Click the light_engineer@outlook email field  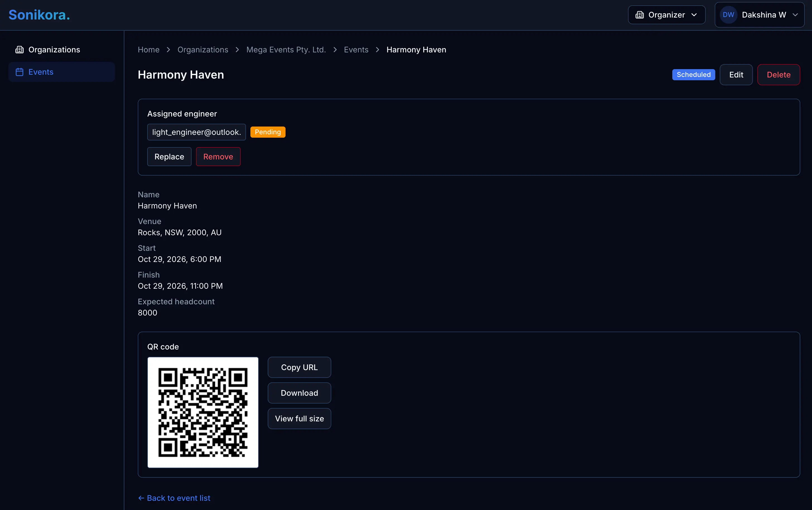click(x=196, y=132)
